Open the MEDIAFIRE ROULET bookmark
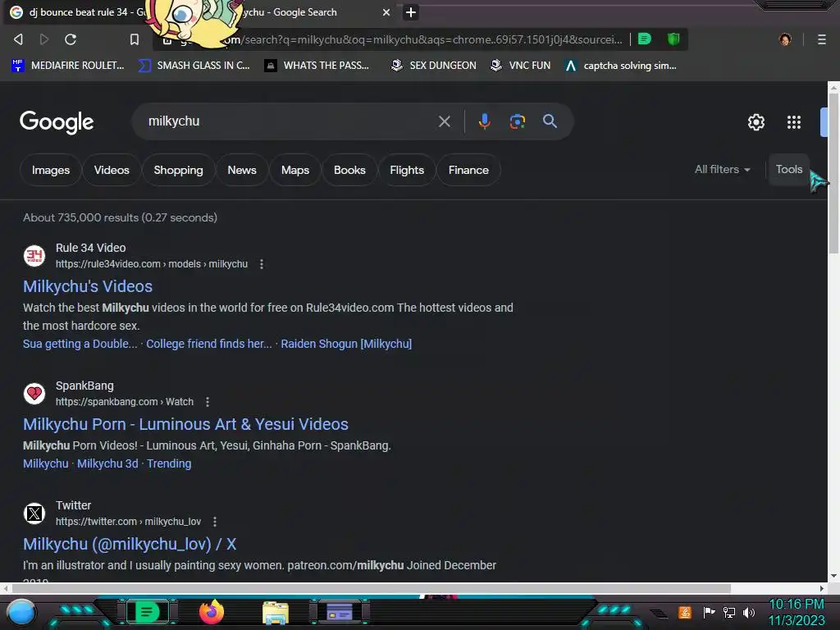Screen dimensions: 840x630 (67, 66)
